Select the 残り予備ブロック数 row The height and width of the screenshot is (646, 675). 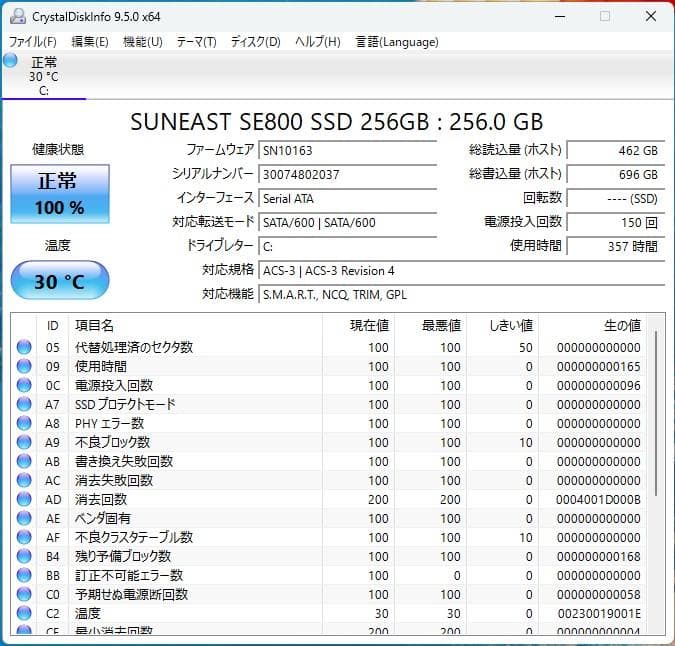tap(328, 556)
